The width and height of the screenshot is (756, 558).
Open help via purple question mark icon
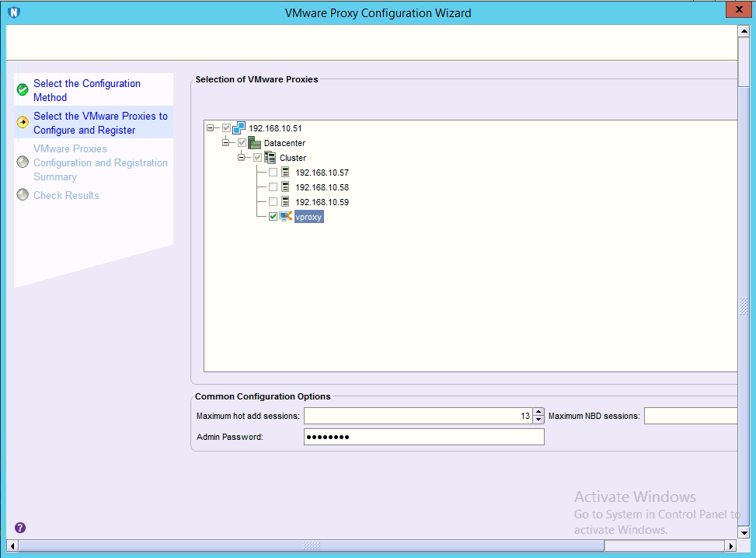20,528
